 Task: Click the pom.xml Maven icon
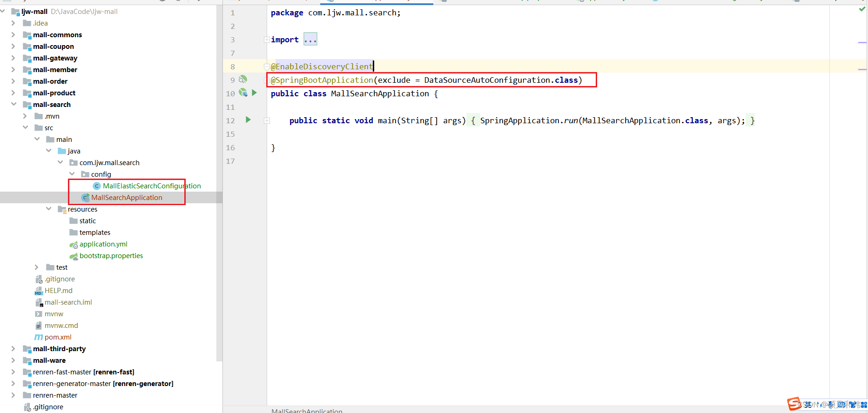(39, 337)
